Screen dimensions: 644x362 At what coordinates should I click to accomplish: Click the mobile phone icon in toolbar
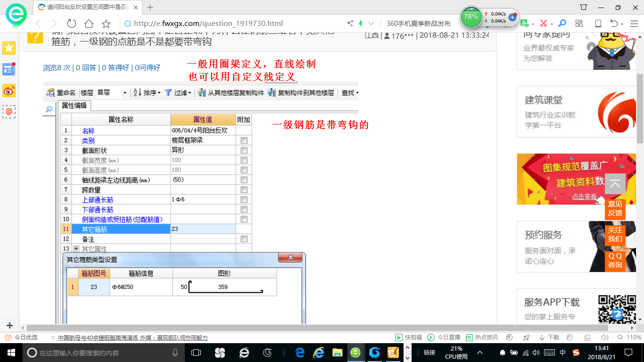pyautogui.click(x=598, y=24)
